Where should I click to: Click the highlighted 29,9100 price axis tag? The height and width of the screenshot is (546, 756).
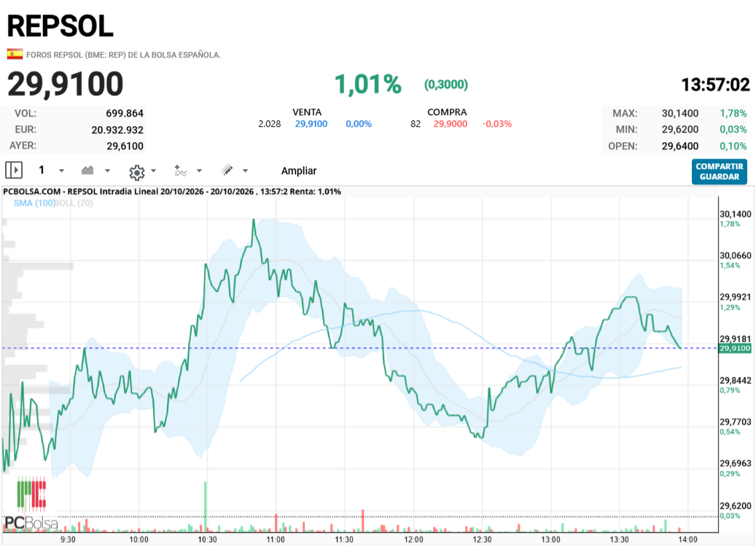tap(735, 348)
